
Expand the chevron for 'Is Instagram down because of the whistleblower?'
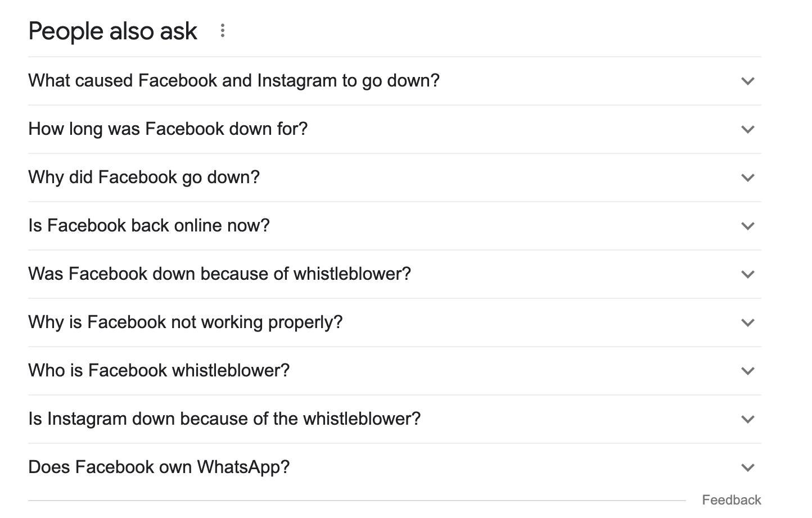(x=748, y=419)
